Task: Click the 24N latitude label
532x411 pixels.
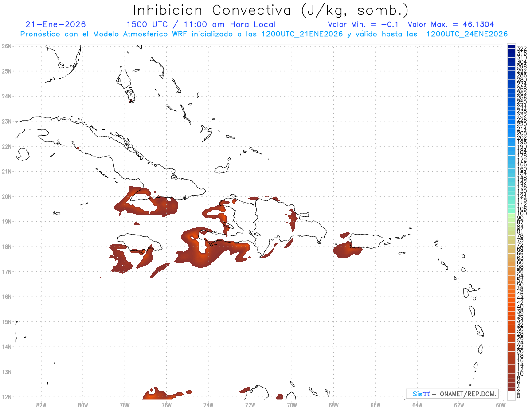Action: [x=6, y=96]
